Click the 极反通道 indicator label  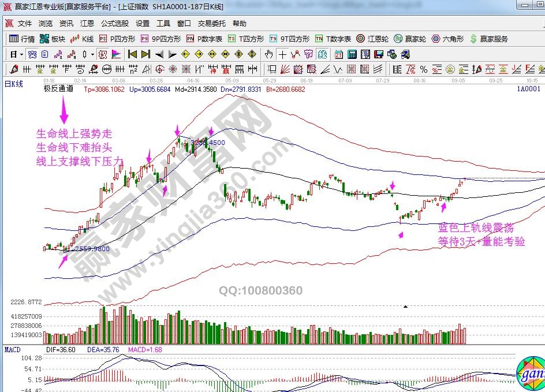point(58,89)
